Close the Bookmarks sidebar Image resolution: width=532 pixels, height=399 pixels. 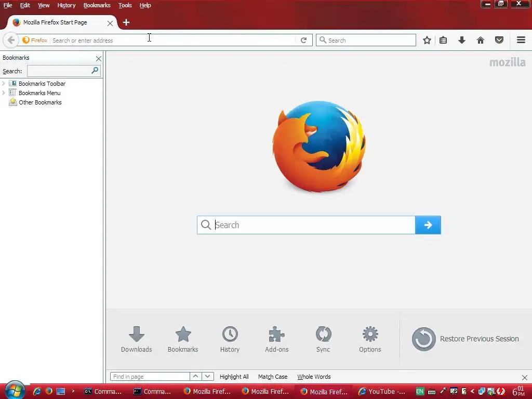pyautogui.click(x=98, y=59)
